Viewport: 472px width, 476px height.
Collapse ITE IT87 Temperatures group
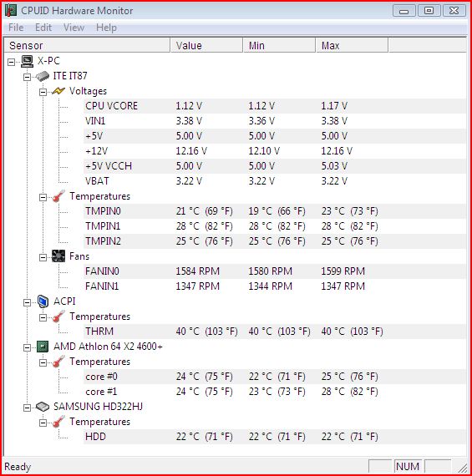(43, 197)
